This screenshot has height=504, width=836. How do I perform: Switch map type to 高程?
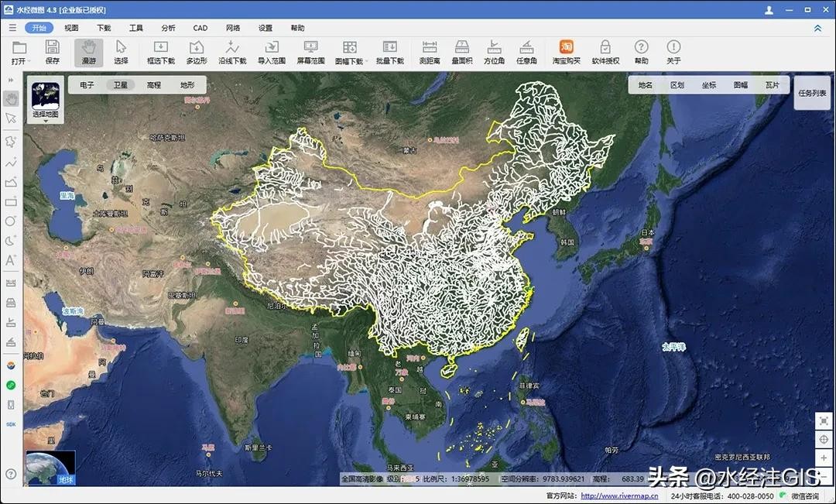153,85
